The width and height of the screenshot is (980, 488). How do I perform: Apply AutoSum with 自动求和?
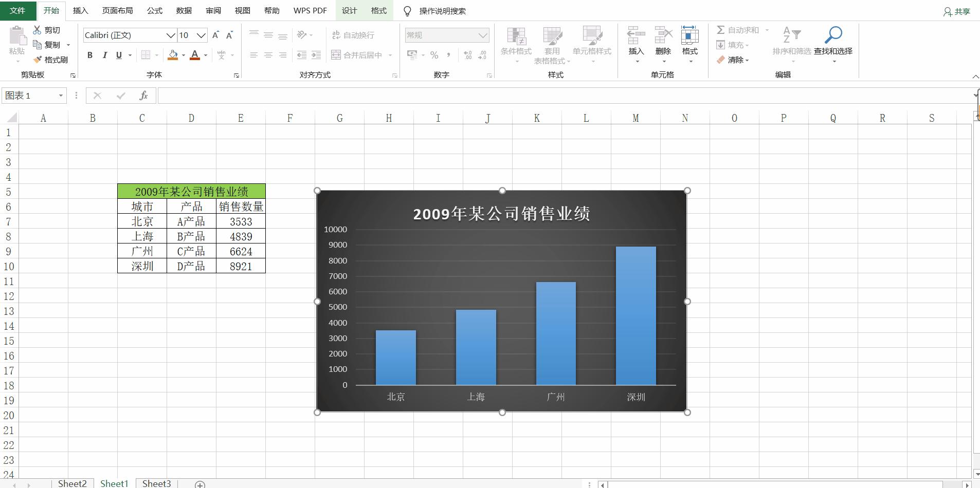(x=741, y=30)
